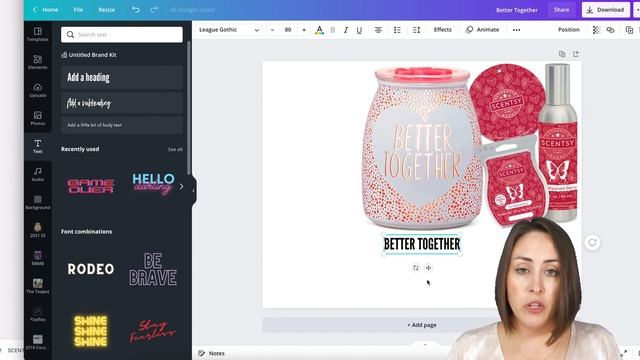
Task: Open the Elements sidebar panel
Action: (x=38, y=62)
